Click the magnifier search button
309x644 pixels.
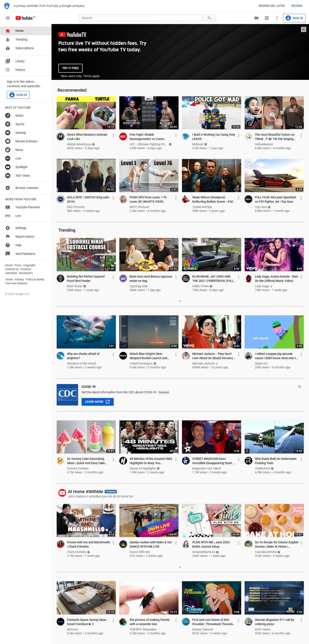tap(209, 18)
